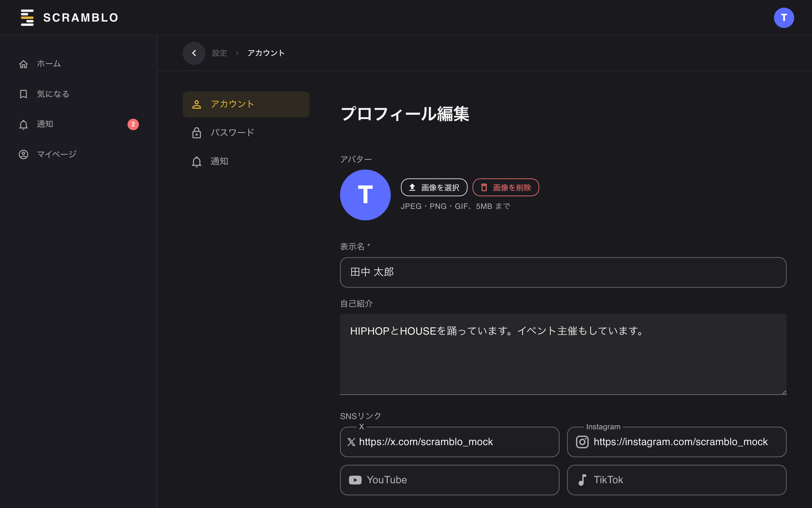Click the bell icon in left sidebar

(x=23, y=124)
